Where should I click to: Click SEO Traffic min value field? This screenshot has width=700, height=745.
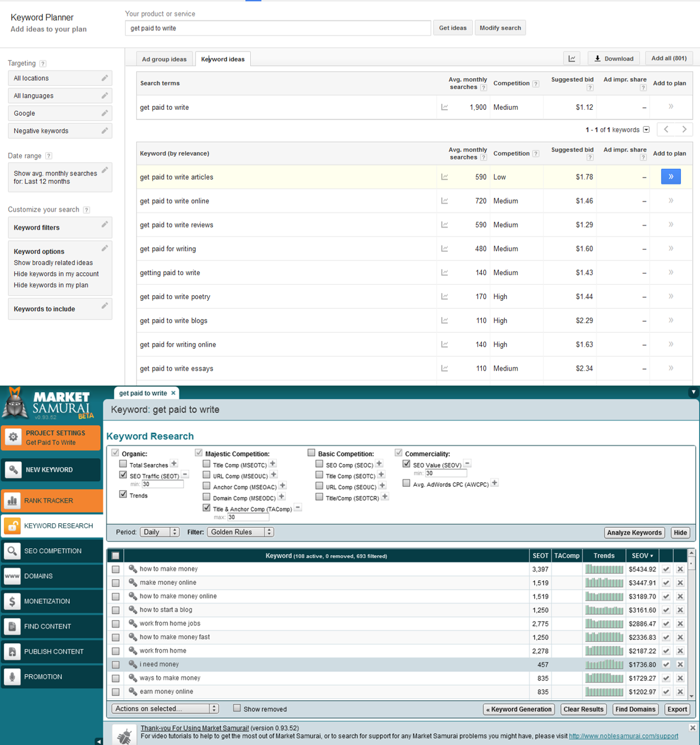coord(162,484)
